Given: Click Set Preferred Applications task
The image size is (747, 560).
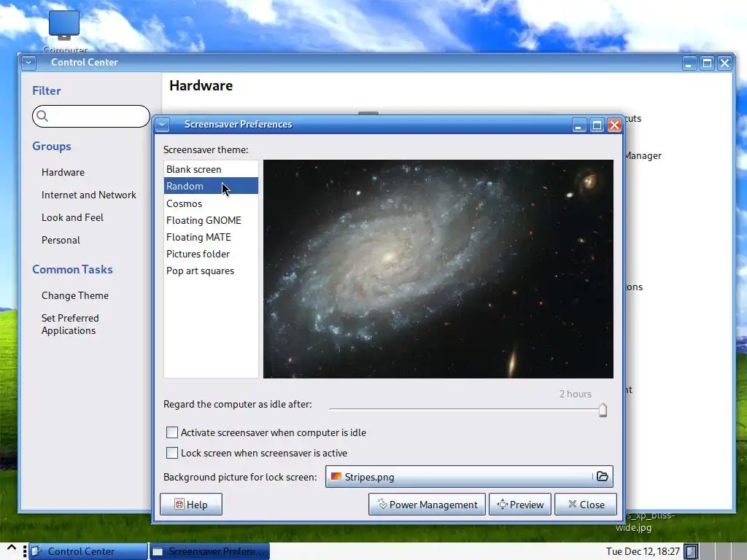Looking at the screenshot, I should pyautogui.click(x=70, y=324).
